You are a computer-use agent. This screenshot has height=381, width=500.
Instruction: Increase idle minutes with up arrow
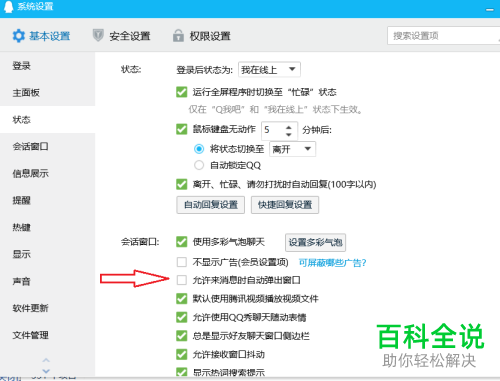(289, 127)
